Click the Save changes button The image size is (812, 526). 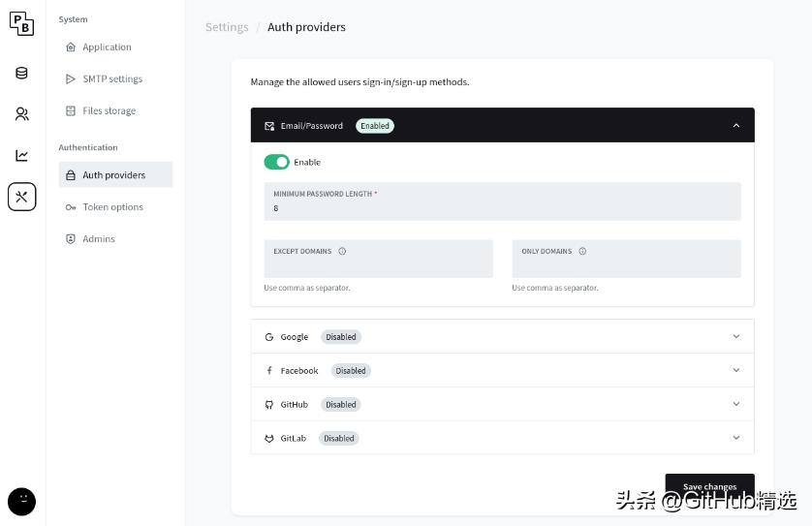[709, 486]
